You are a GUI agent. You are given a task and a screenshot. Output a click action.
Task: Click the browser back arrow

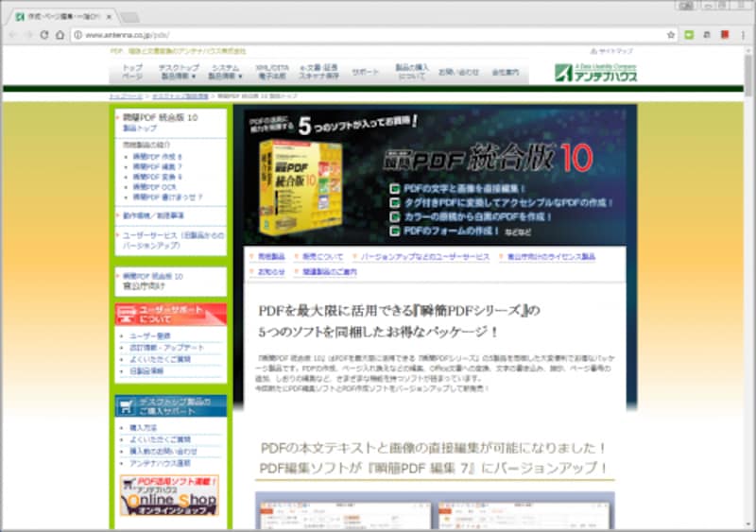12,35
